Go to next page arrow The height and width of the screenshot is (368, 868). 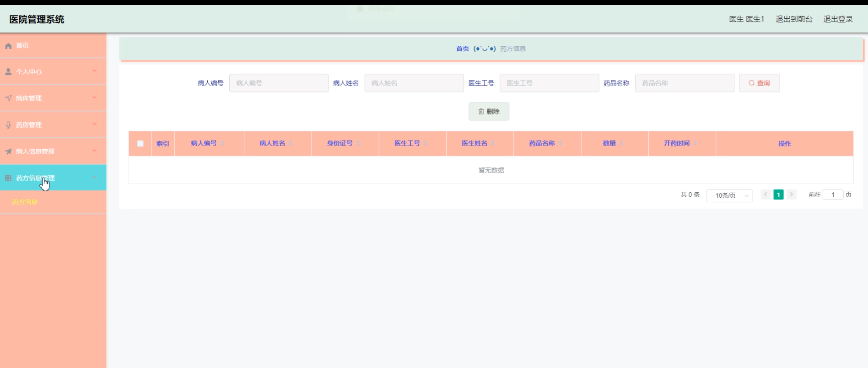[791, 195]
